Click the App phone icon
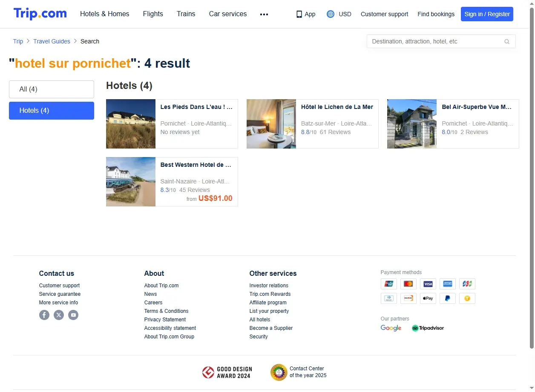Viewport: 535px width, 392px height. pos(299,14)
